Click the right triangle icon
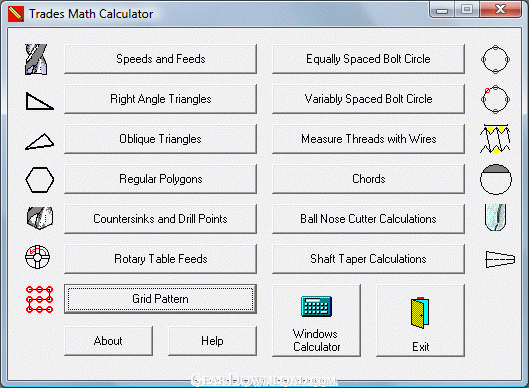The image size is (529, 388). pos(39,101)
